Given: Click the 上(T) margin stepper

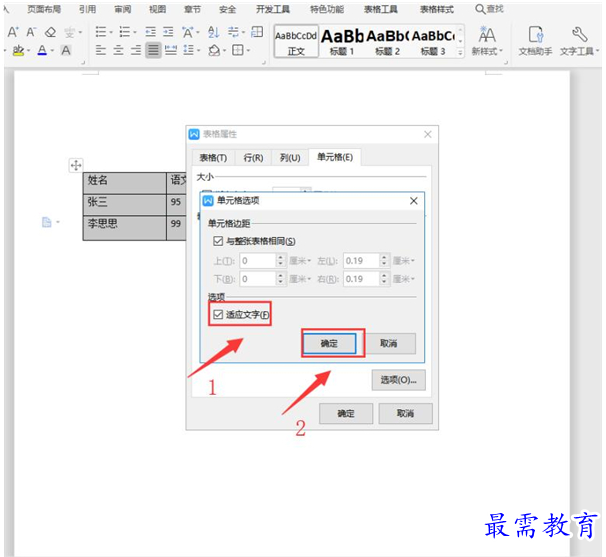Looking at the screenshot, I should coord(281,261).
